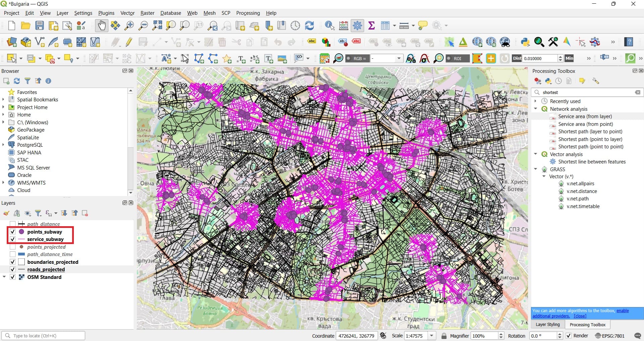The height and width of the screenshot is (341, 644).
Task: Save the project with the floppy disk icon
Action: click(x=40, y=26)
